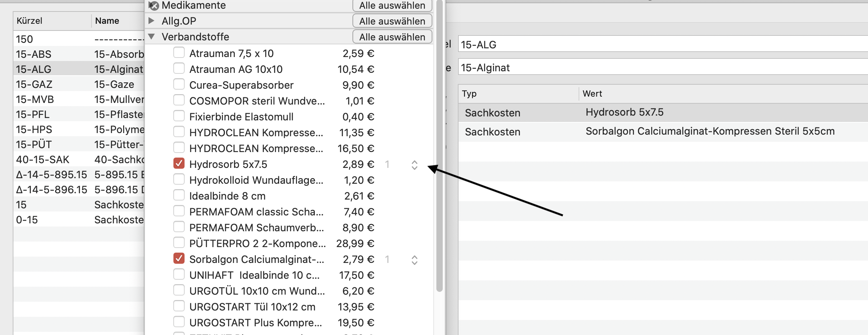The width and height of the screenshot is (868, 335).
Task: Adjust Sorbalgon quantity stepper
Action: [x=415, y=260]
